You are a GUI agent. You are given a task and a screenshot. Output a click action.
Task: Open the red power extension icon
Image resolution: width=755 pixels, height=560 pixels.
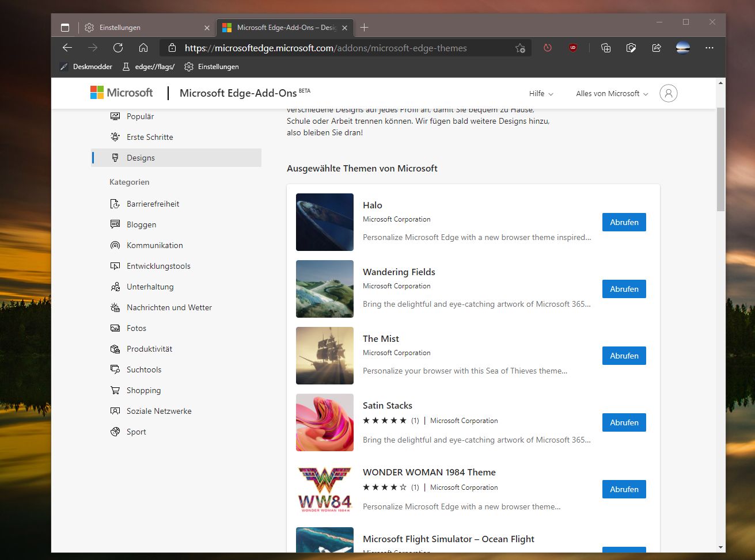pyautogui.click(x=548, y=48)
